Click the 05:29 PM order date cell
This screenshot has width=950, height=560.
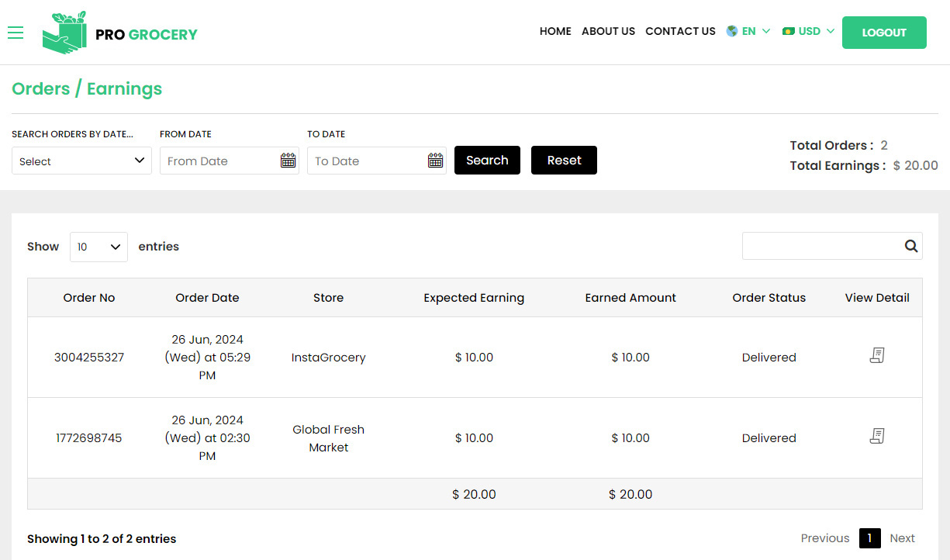207,358
